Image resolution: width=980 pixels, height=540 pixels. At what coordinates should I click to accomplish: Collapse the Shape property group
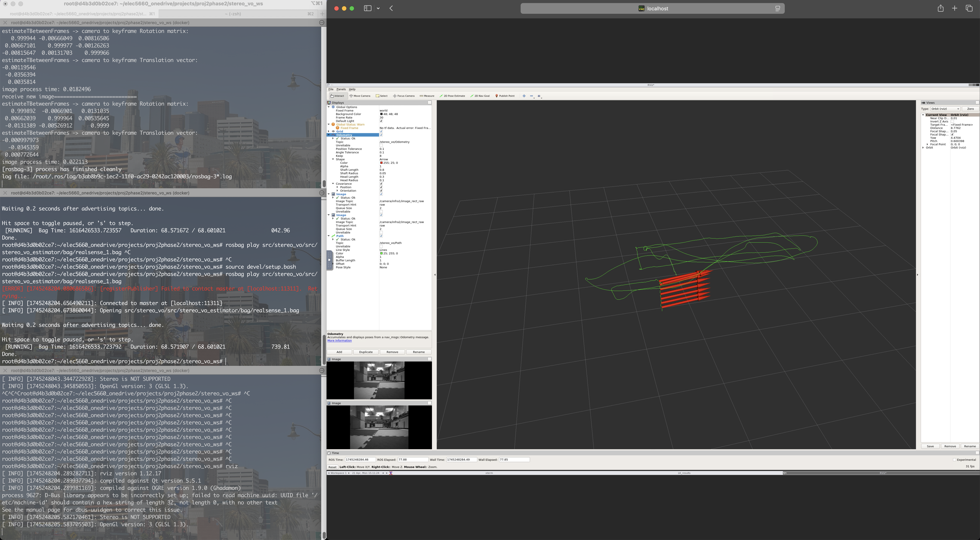point(333,159)
